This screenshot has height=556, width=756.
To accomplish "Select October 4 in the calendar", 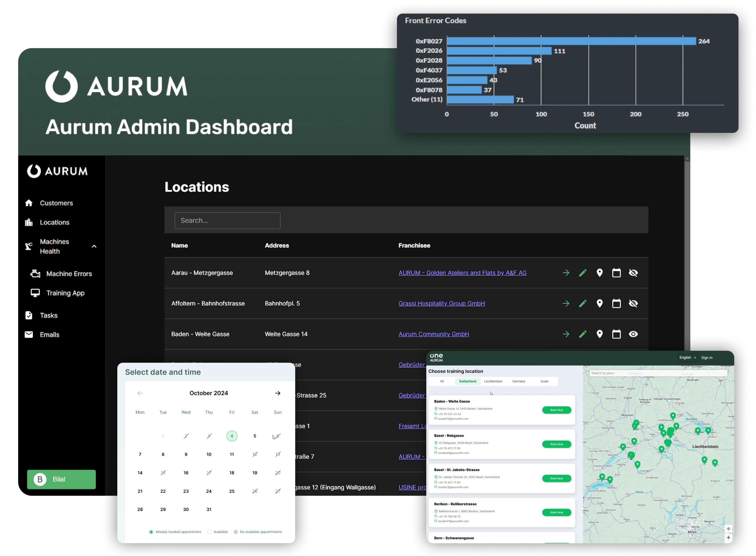I will click(x=231, y=436).
